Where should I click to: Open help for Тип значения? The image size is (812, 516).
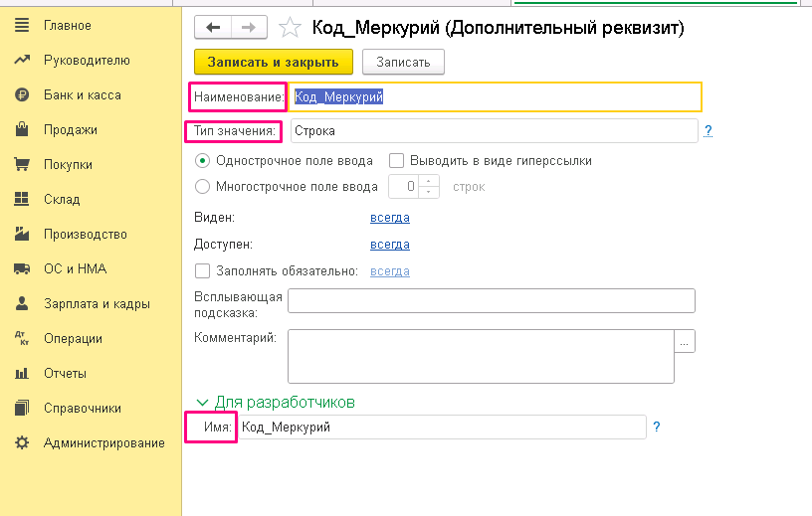tap(708, 131)
